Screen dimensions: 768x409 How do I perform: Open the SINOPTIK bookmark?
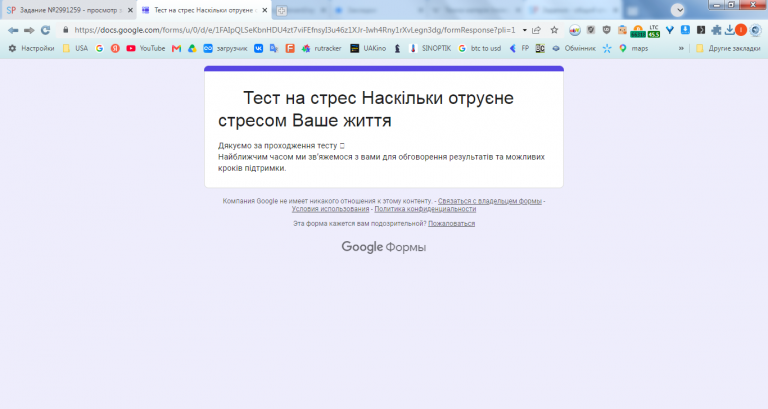[430, 48]
